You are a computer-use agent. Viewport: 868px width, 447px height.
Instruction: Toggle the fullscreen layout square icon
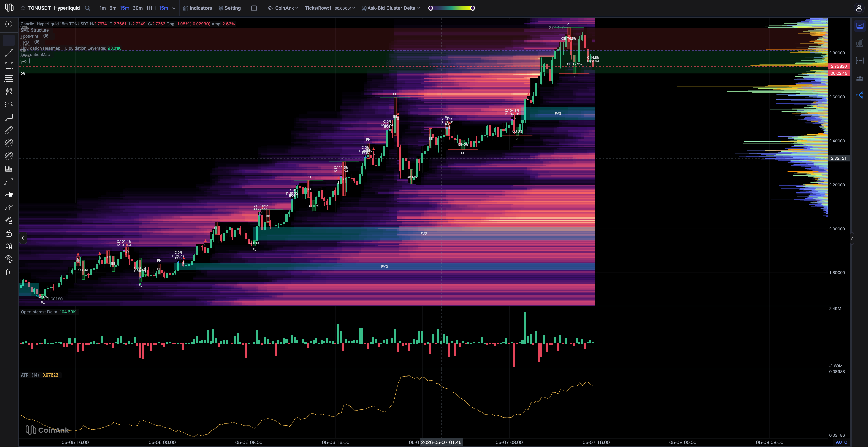(254, 8)
